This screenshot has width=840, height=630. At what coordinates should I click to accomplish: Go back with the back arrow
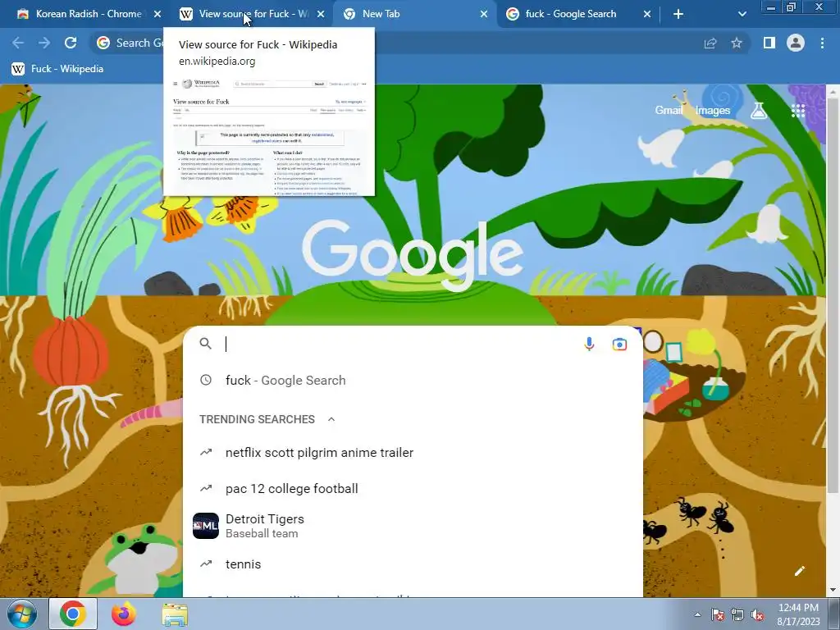click(x=18, y=43)
